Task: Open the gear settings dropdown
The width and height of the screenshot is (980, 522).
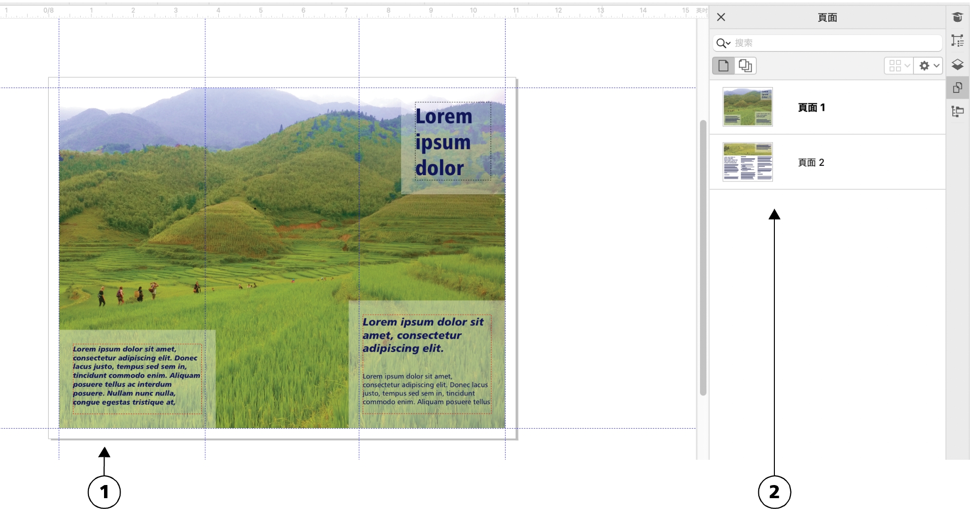Action: pos(928,66)
